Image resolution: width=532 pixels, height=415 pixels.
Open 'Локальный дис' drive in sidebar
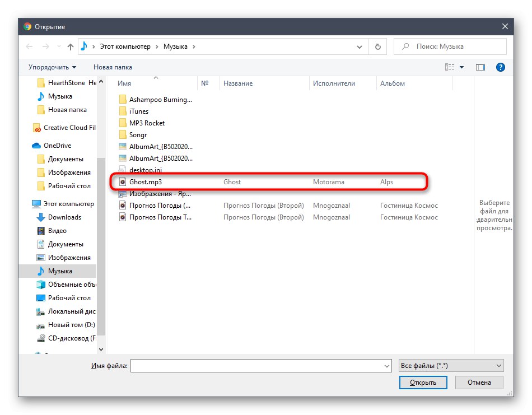pos(66,311)
